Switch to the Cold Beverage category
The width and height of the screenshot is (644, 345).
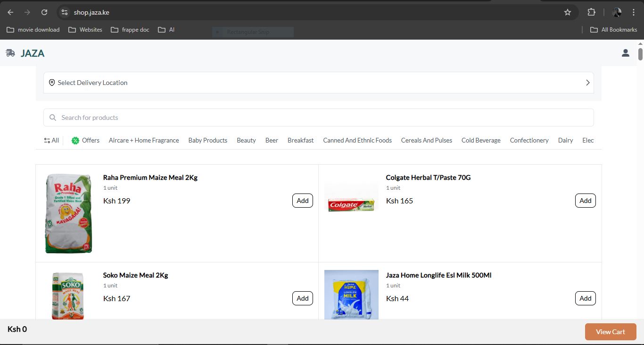pyautogui.click(x=481, y=141)
